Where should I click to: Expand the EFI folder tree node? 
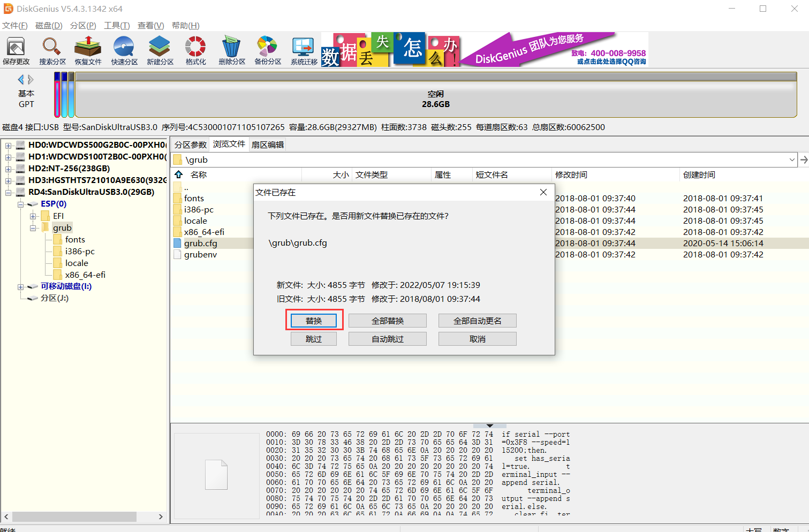pos(33,216)
